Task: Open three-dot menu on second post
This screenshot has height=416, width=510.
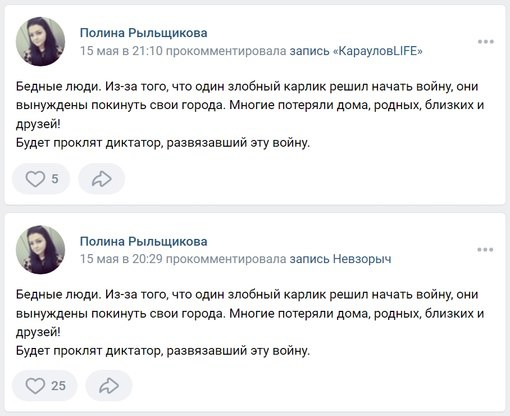Action: coord(485,250)
